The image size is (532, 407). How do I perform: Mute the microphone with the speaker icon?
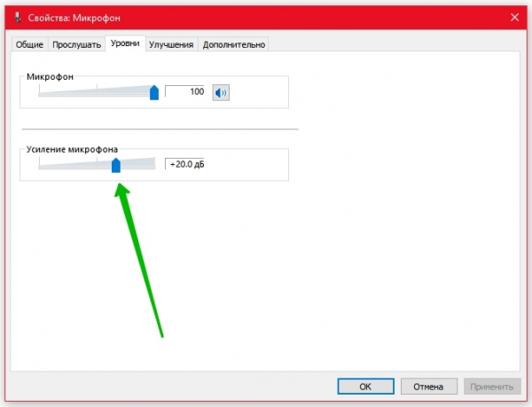221,92
